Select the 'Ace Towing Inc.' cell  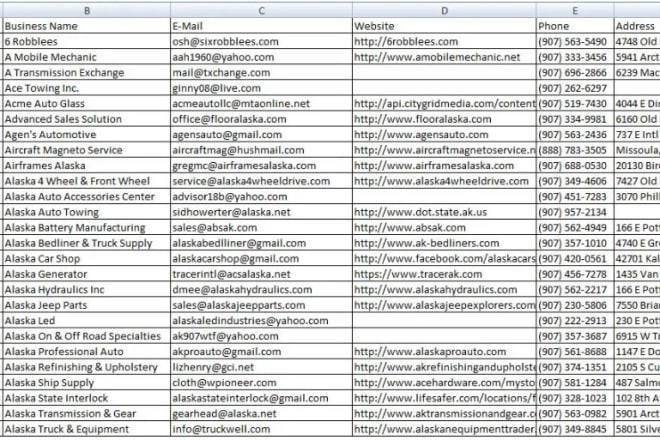pyautogui.click(x=87, y=88)
